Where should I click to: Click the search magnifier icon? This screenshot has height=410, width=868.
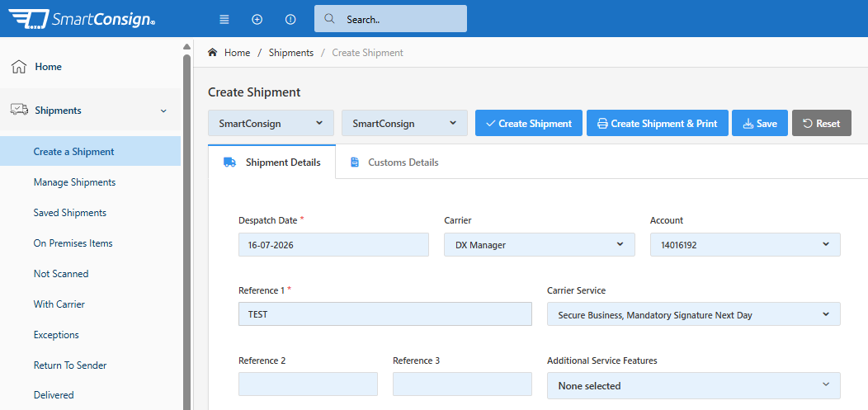329,19
